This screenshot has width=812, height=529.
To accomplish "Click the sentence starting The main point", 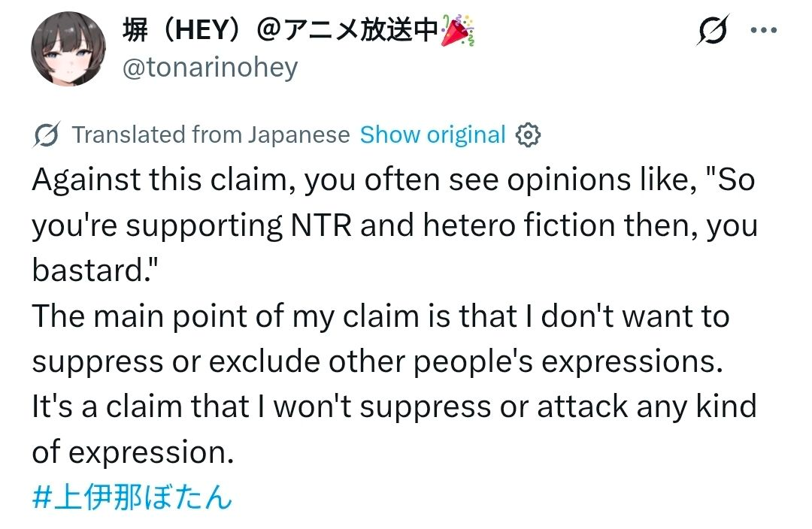I will coord(380,316).
